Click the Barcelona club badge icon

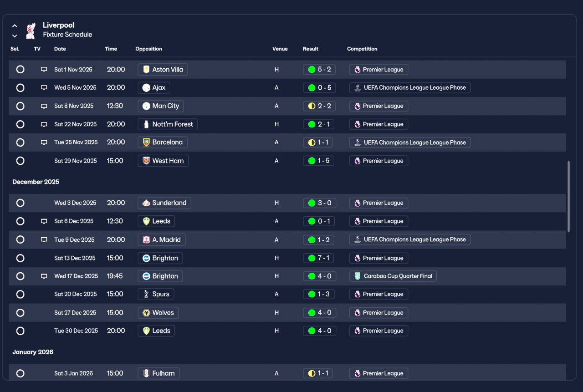click(146, 143)
